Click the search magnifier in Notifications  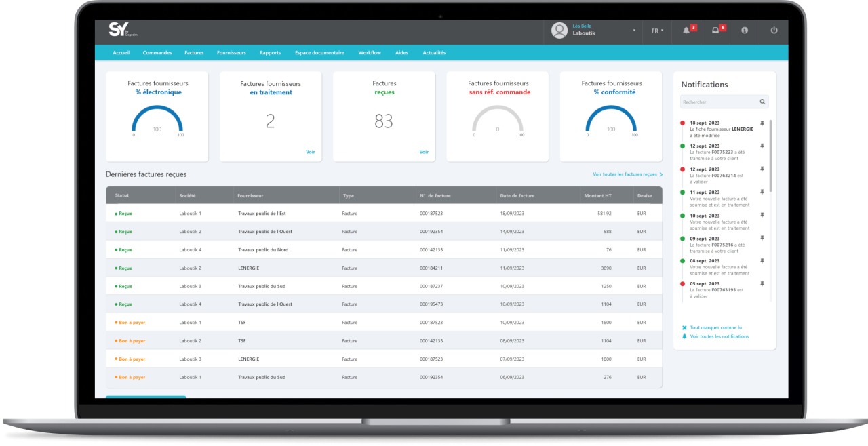point(763,102)
